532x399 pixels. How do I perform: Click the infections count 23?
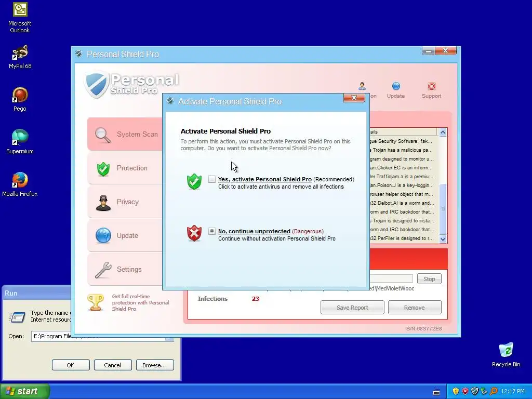tap(256, 299)
